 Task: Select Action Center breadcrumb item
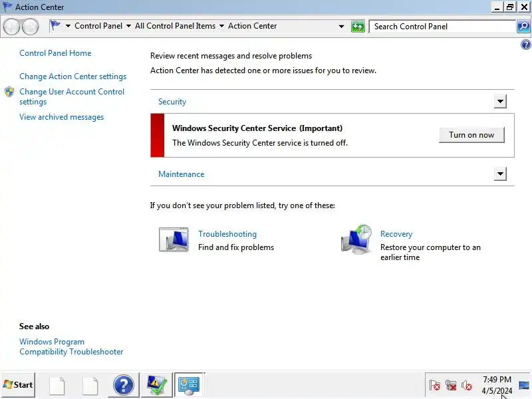pyautogui.click(x=253, y=26)
